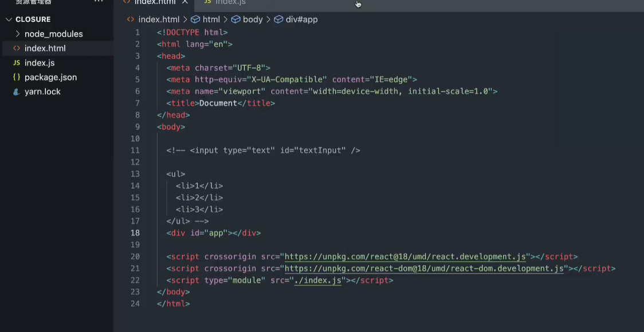This screenshot has width=644, height=332.
Task: Click the closing ul comment end line
Action: (x=187, y=221)
